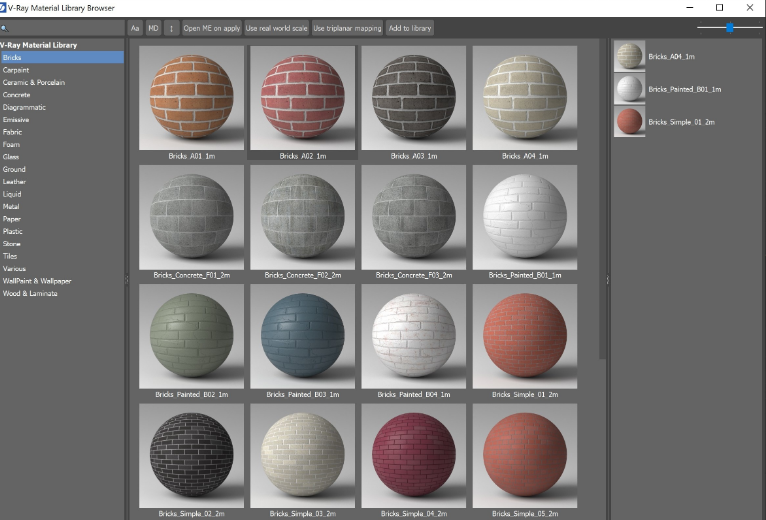The width and height of the screenshot is (766, 520).
Task: Select the Bricks_Simple_01_2m grid thumbnail
Action: tap(525, 337)
